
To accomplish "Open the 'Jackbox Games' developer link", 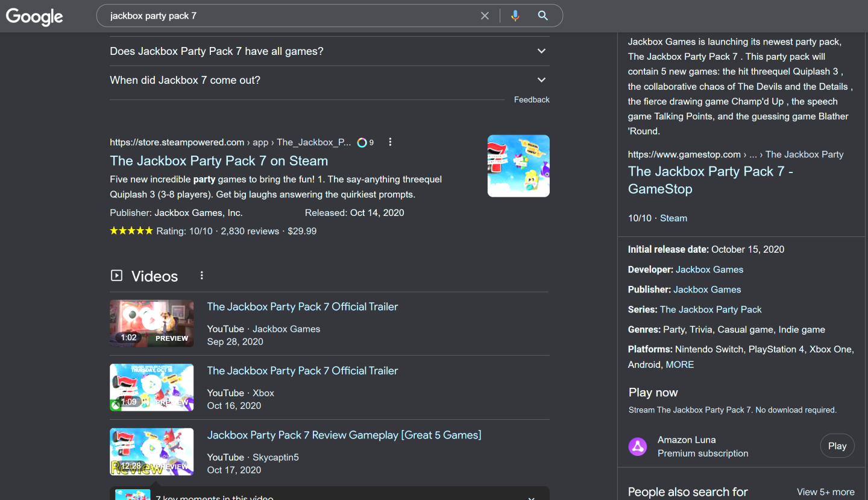I will (709, 269).
